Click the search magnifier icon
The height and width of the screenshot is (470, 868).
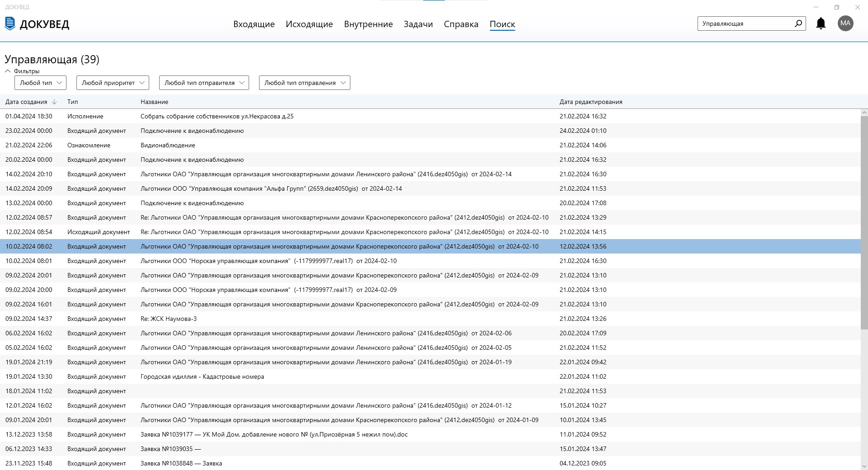pos(798,23)
